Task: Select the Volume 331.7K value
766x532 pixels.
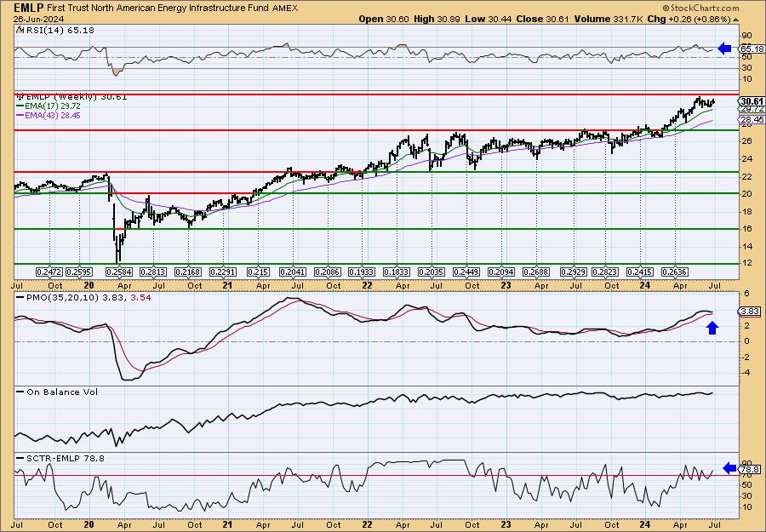Action: [x=609, y=19]
